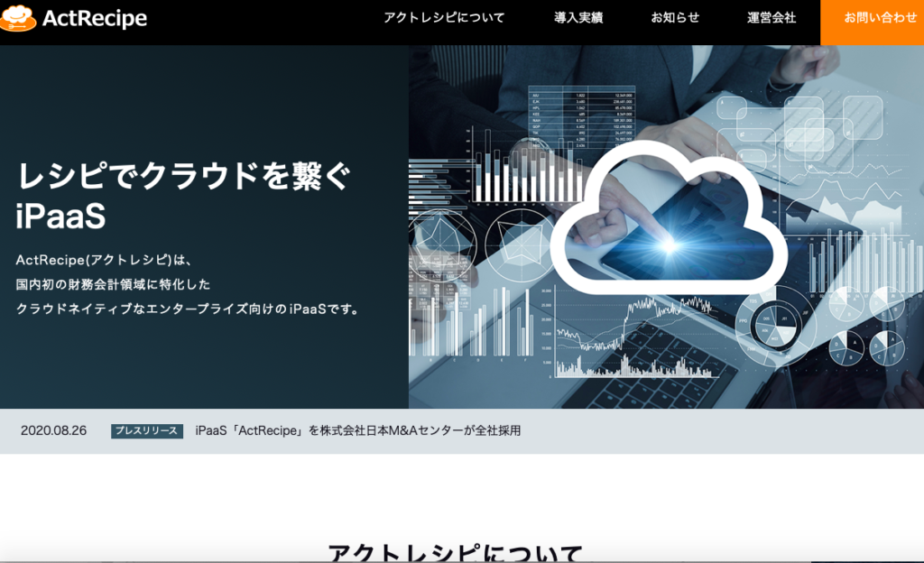This screenshot has height=563, width=924.
Task: Click the line ActRecipe(アクトレシピ)は、
Action: 104,260
